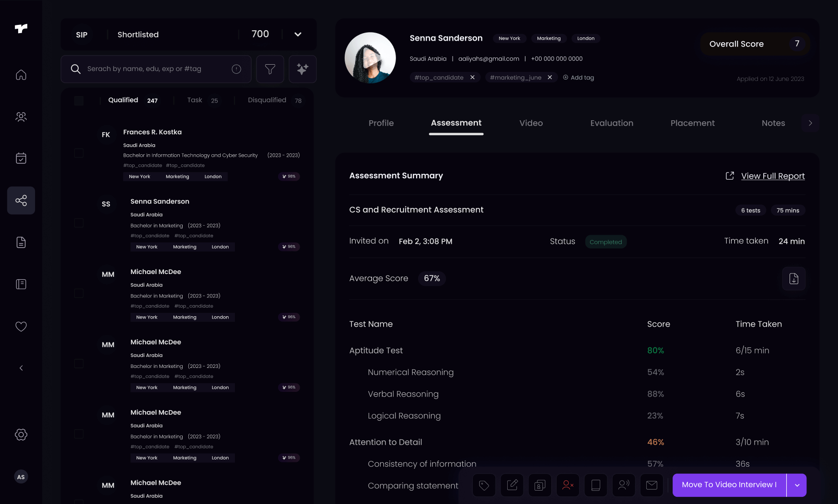The height and width of the screenshot is (504, 838).
Task: Open the View Full Report link
Action: point(773,176)
